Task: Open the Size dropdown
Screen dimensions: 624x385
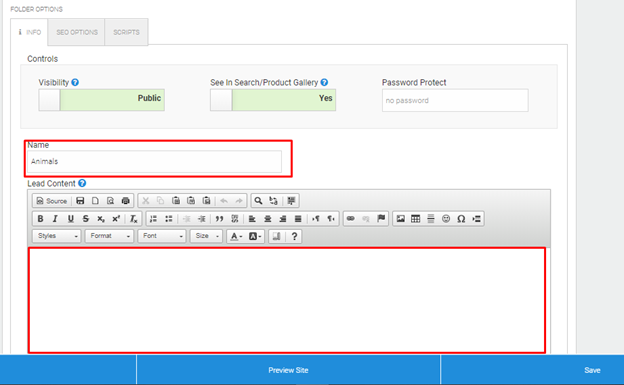Action: click(x=206, y=236)
